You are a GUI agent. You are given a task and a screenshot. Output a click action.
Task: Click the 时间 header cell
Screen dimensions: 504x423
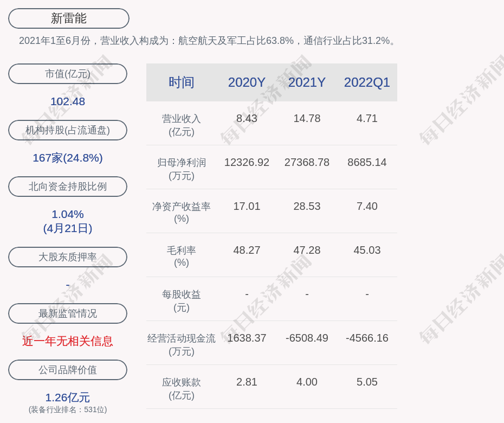click(x=181, y=82)
